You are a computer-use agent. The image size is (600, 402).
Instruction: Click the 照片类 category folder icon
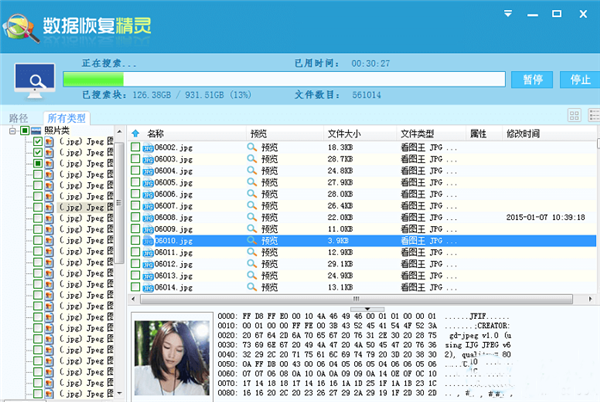pos(36,131)
